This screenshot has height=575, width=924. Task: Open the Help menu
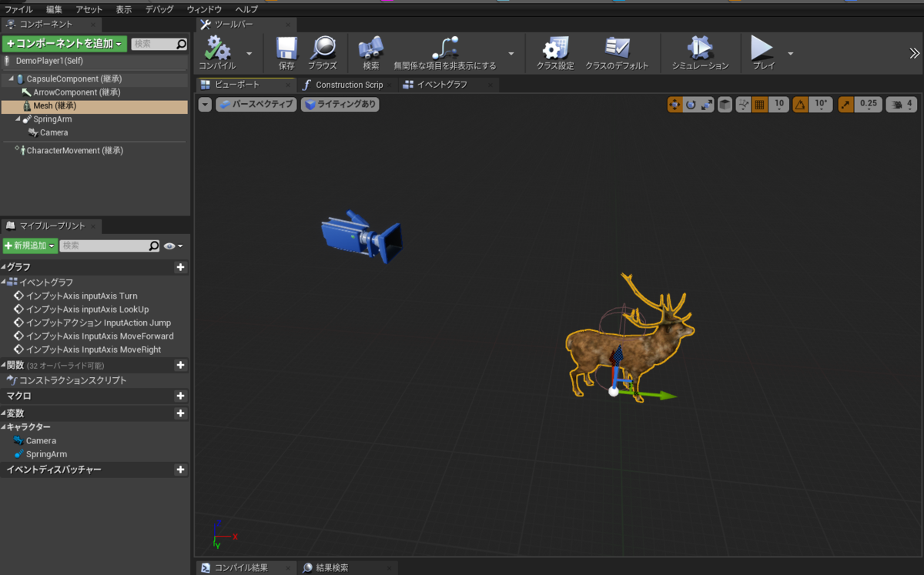coord(246,9)
